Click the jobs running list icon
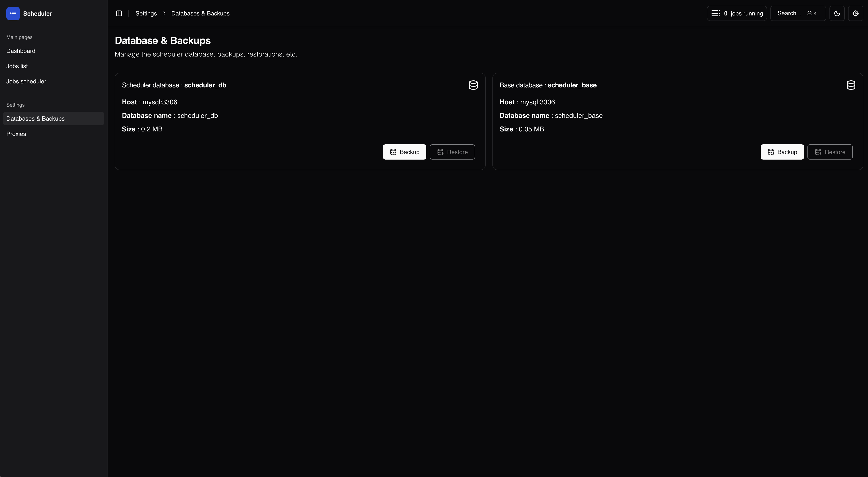868x477 pixels. tap(715, 14)
